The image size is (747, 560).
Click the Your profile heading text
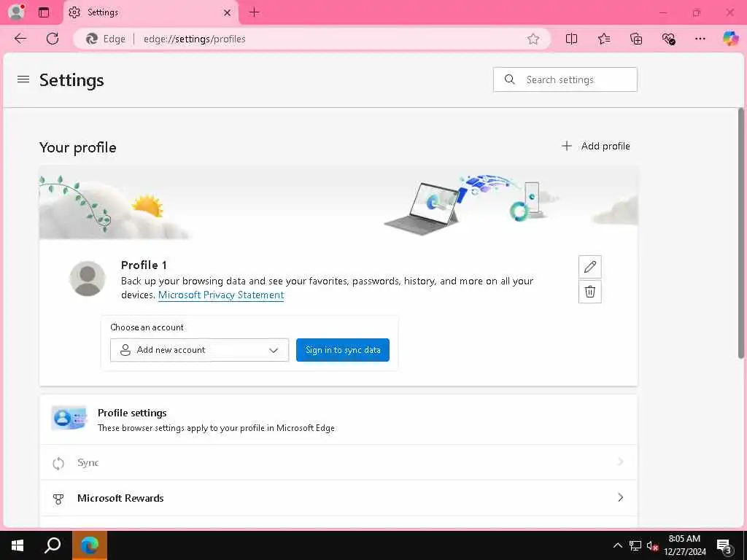(x=77, y=147)
